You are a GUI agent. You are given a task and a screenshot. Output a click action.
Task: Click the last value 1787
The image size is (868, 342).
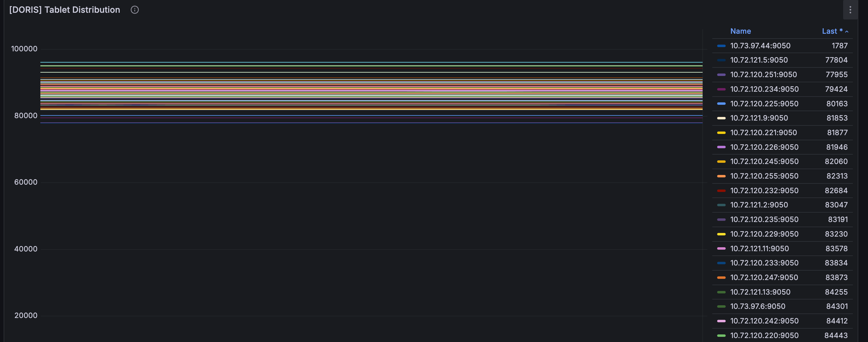coord(839,46)
